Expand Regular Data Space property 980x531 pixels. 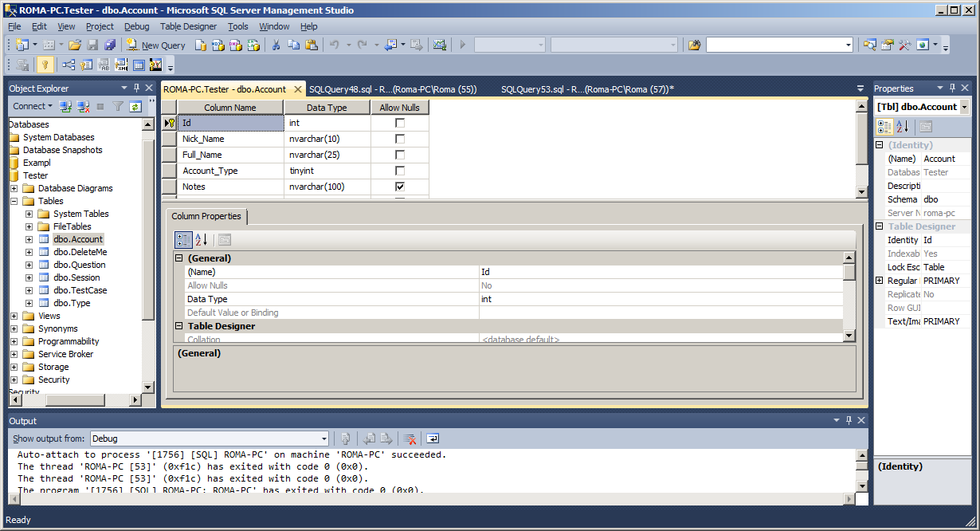point(880,281)
